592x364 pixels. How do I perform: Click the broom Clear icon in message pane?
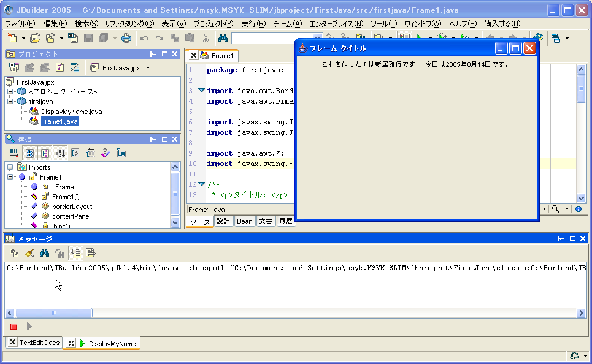pyautogui.click(x=29, y=252)
